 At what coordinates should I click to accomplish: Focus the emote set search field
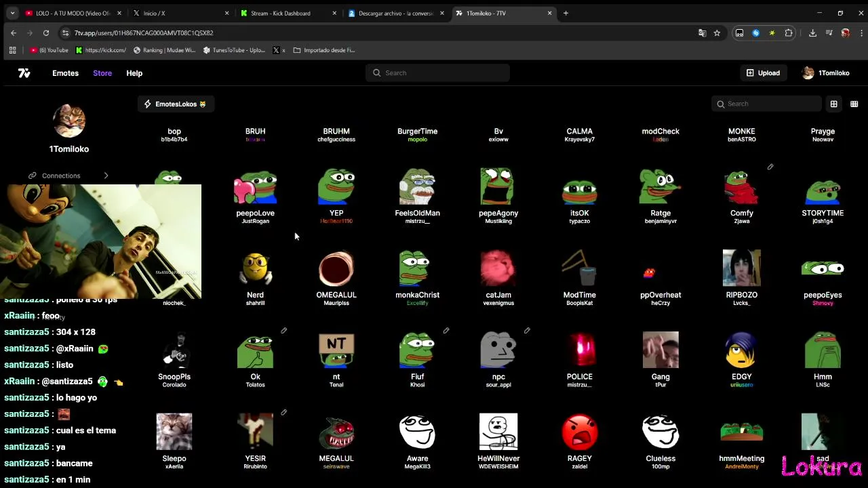pos(767,104)
